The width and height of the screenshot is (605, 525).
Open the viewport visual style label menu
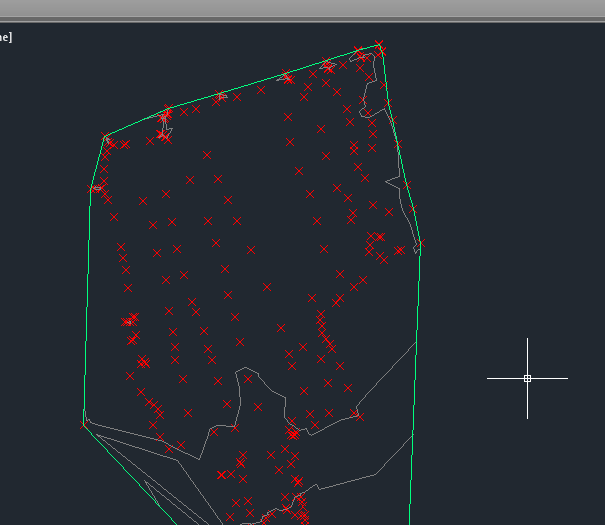pos(5,37)
